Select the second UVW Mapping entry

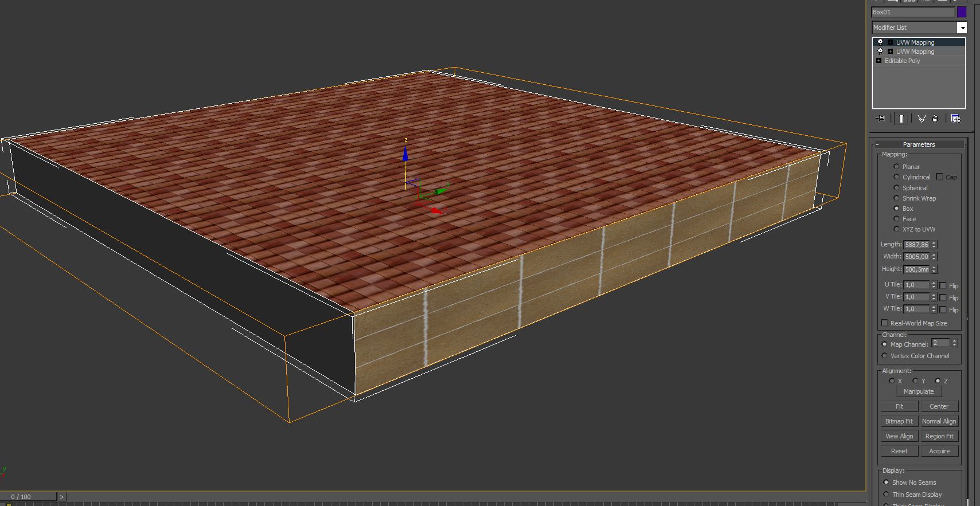click(x=919, y=52)
